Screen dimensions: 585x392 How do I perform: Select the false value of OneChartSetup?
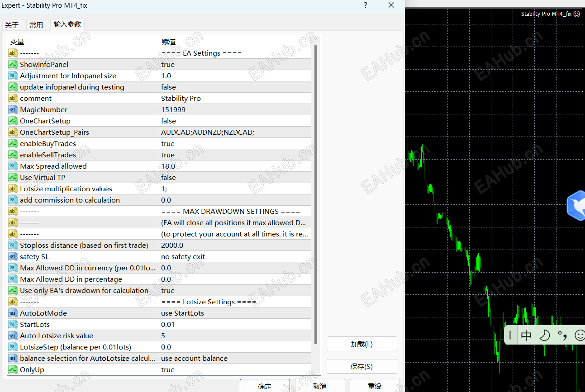point(168,121)
